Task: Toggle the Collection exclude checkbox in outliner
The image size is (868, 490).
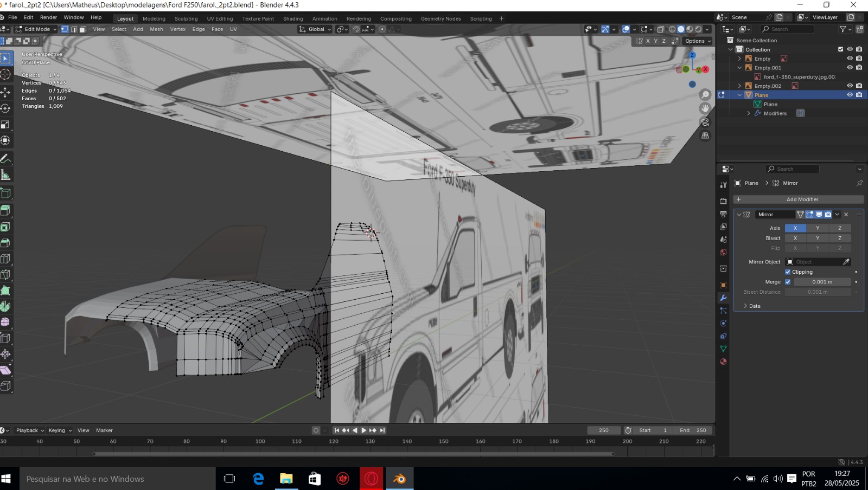Action: 841,49
